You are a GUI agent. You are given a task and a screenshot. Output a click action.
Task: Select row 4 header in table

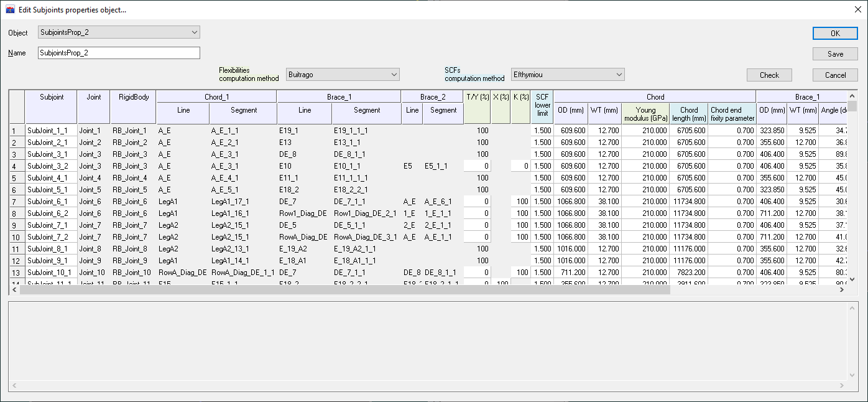[16, 166]
